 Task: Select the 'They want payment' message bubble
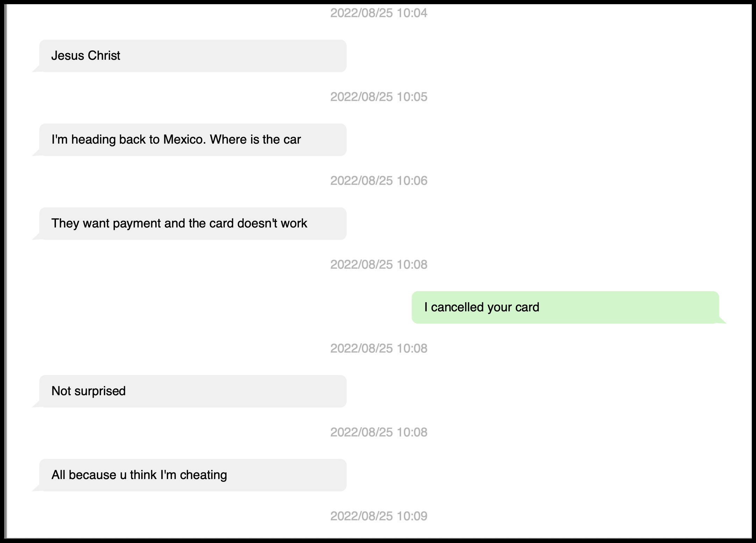click(x=192, y=224)
